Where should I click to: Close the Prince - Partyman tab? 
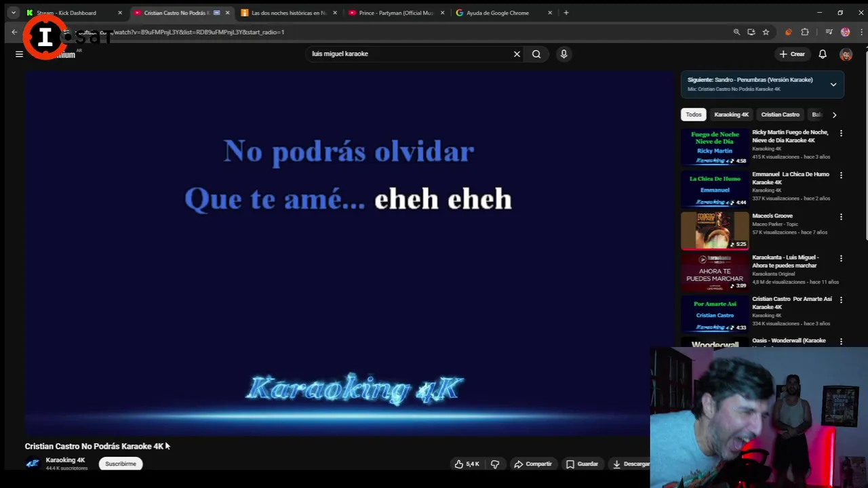(443, 13)
